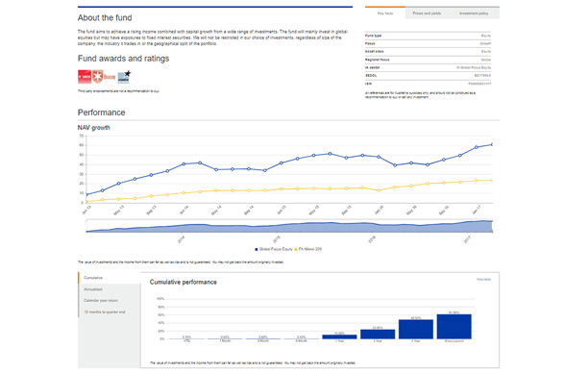Click the Performance section heading
This screenshot has width=588, height=374.
[x=101, y=112]
